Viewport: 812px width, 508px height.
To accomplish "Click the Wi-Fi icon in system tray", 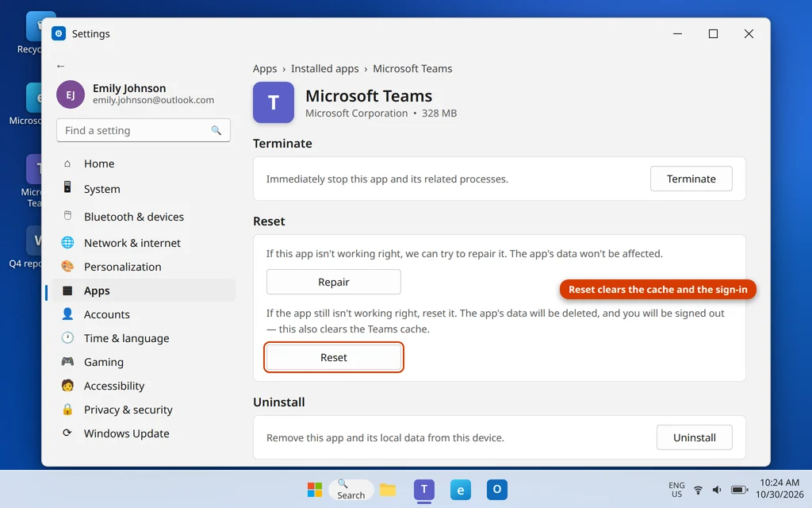I will point(698,490).
